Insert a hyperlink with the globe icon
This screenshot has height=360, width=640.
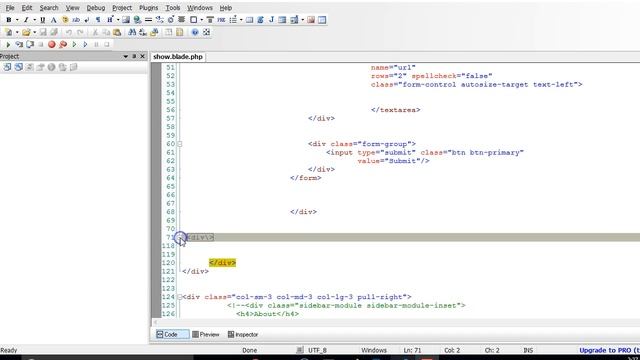coord(137,20)
